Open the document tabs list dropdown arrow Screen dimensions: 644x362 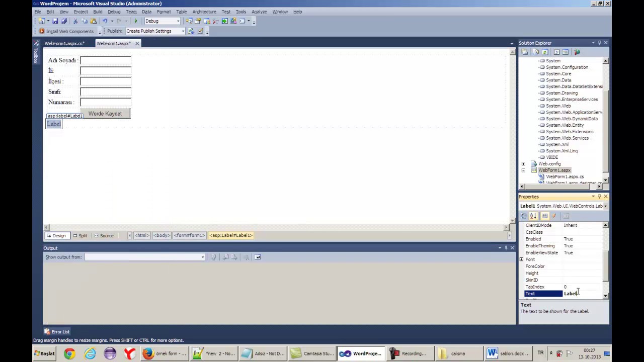tap(512, 44)
